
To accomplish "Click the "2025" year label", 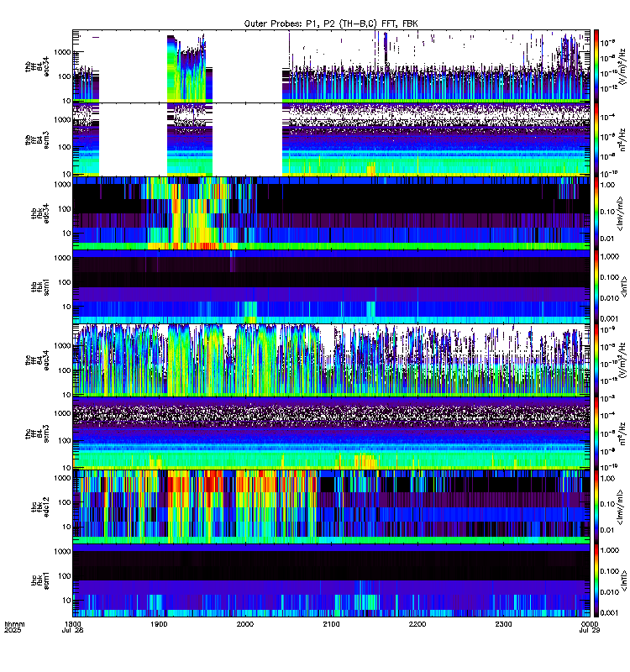I will [x=13, y=631].
